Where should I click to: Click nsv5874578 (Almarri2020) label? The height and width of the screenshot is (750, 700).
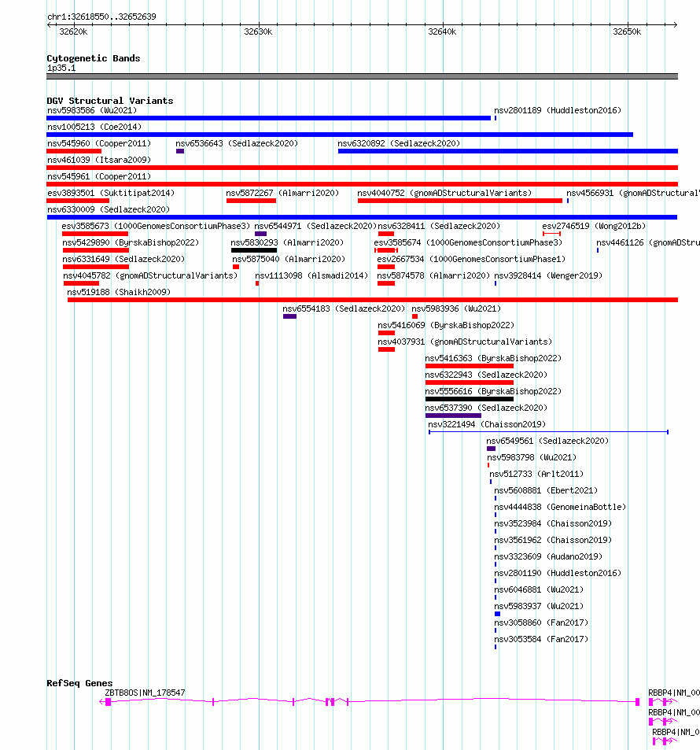(x=433, y=276)
